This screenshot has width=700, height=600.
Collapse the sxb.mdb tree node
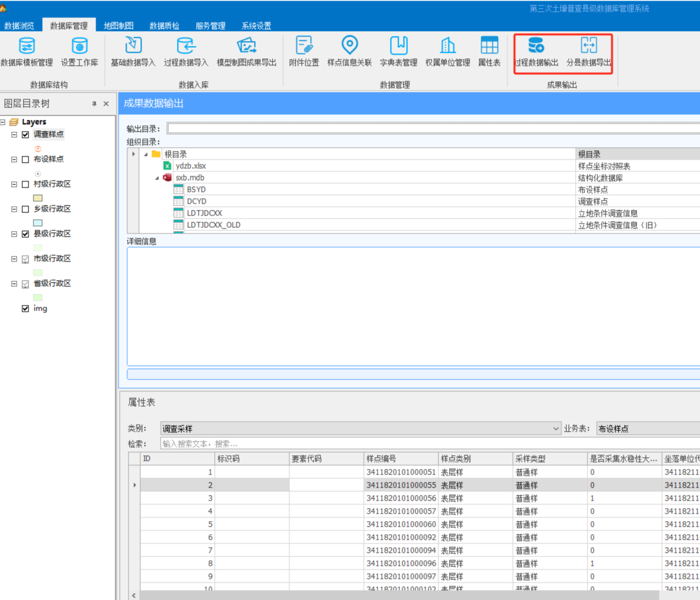(157, 178)
